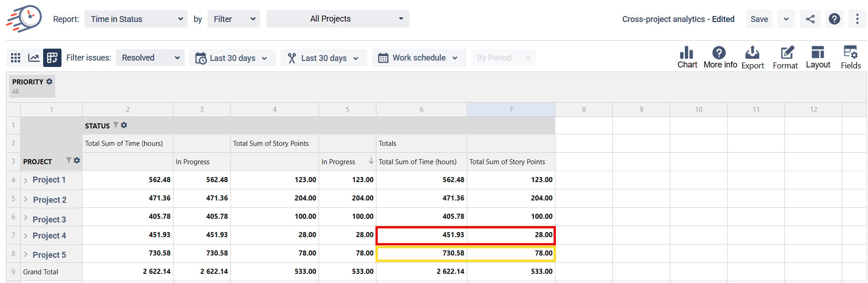868x283 pixels.
Task: Toggle the STATUS filter funnel icon
Action: tap(116, 125)
